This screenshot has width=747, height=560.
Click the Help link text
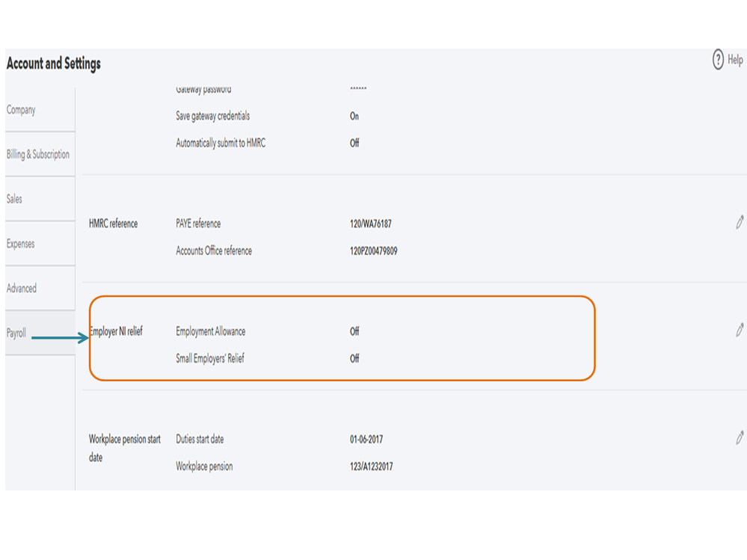click(735, 60)
